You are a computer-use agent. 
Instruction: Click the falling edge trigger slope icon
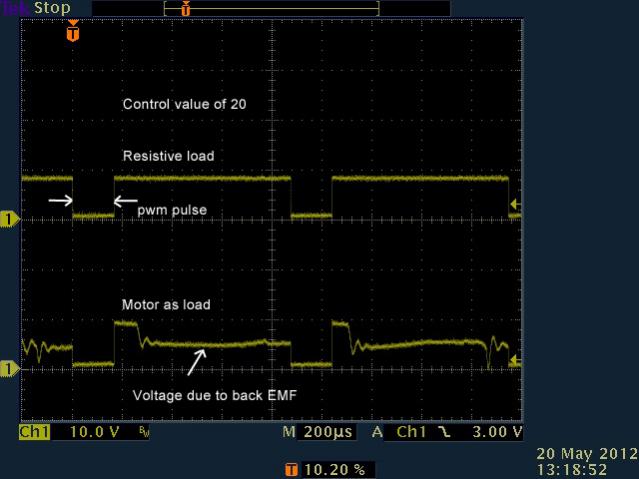pyautogui.click(x=444, y=432)
